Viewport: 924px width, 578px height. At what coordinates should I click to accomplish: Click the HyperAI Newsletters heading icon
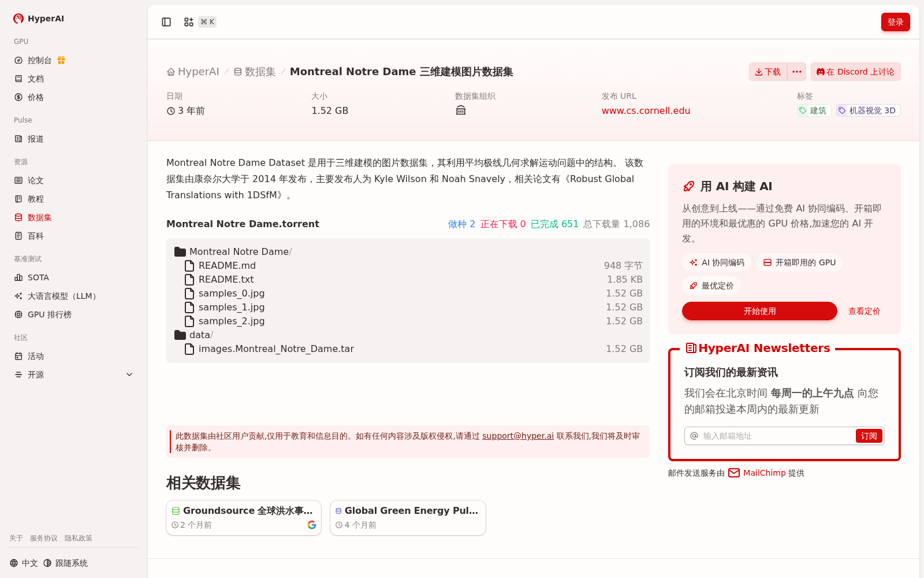click(x=691, y=348)
